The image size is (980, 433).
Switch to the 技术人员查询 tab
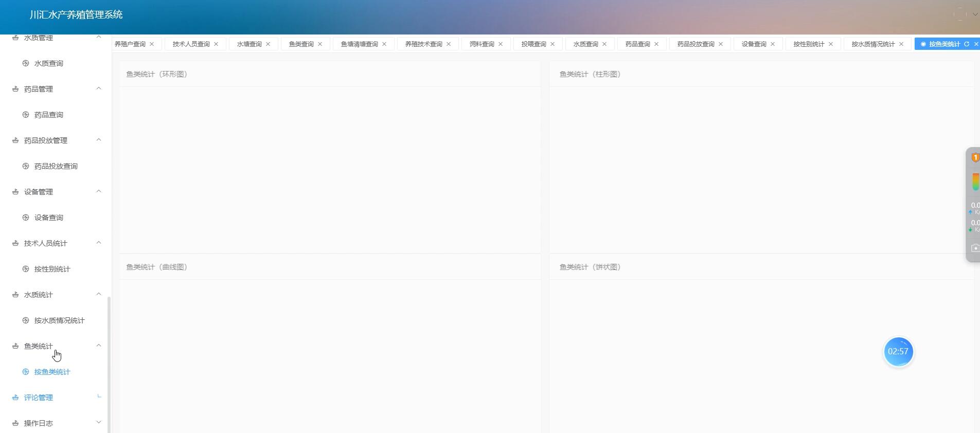191,44
